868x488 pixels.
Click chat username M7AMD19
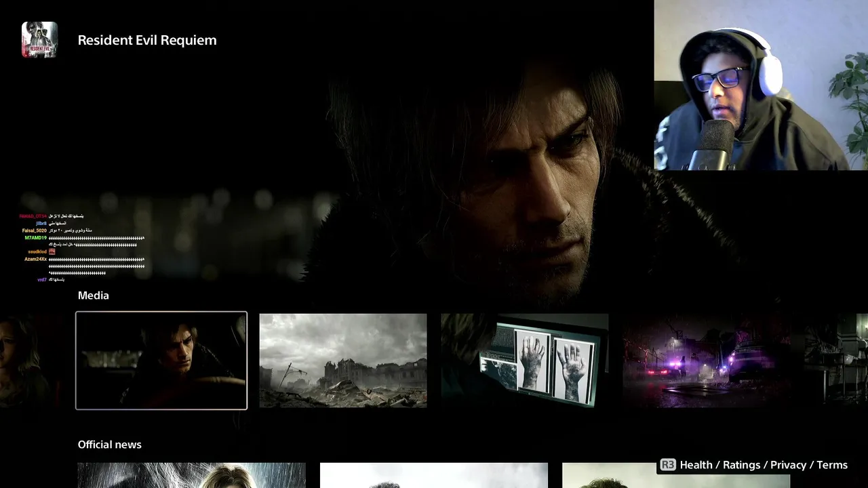pos(36,238)
